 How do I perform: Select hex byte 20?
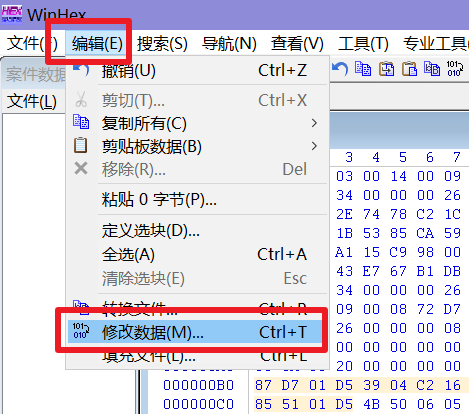pos(344,366)
